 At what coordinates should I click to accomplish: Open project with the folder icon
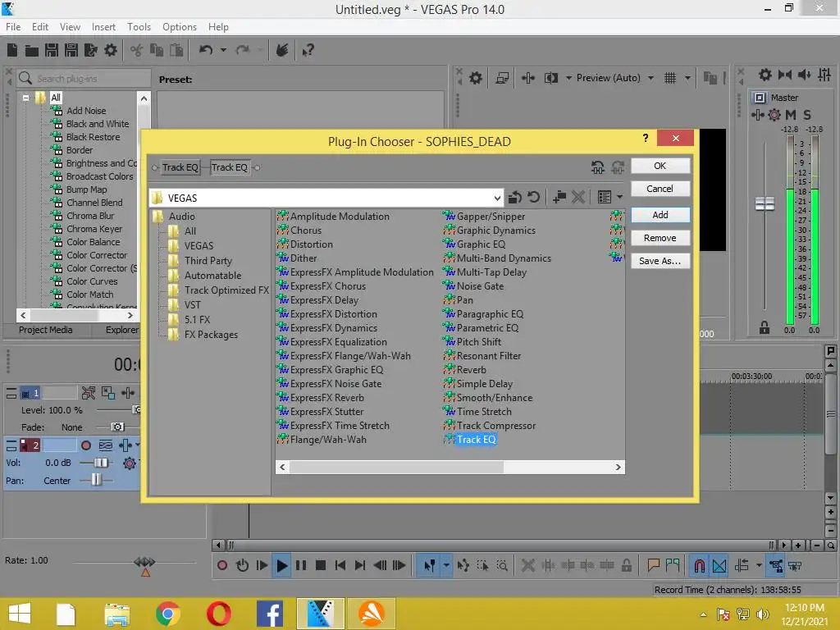32,50
